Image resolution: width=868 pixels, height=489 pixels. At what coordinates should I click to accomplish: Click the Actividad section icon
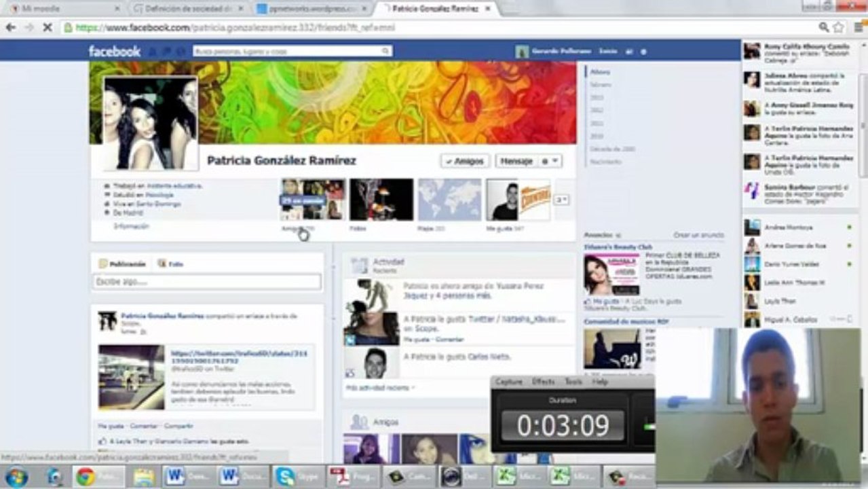(359, 265)
